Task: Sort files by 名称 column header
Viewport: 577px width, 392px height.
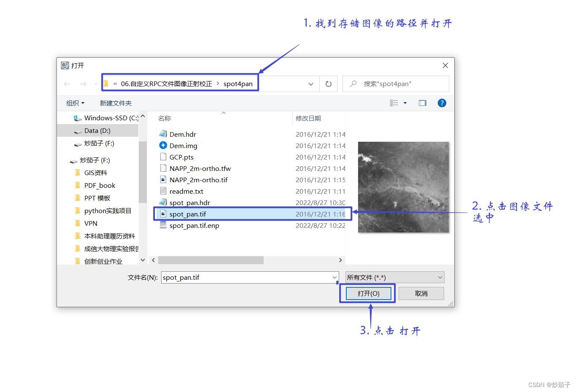Action: pos(164,118)
